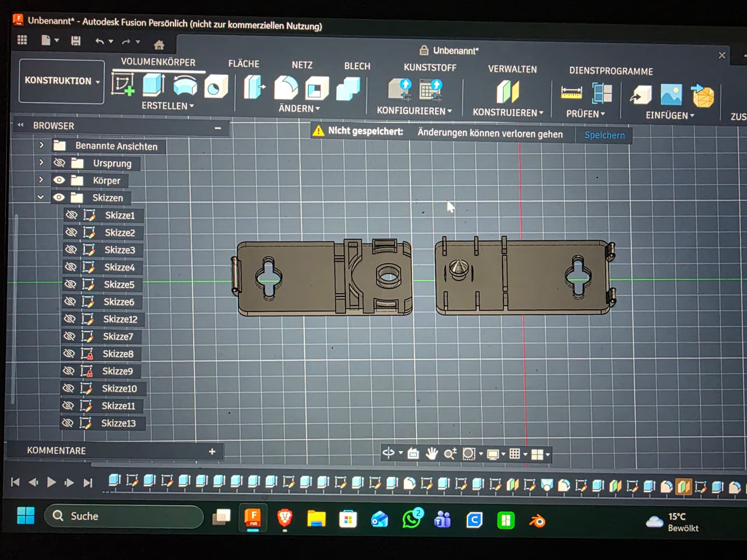This screenshot has width=747, height=560.
Task: Expand the Benannte Ansichten folder
Action: [x=42, y=145]
